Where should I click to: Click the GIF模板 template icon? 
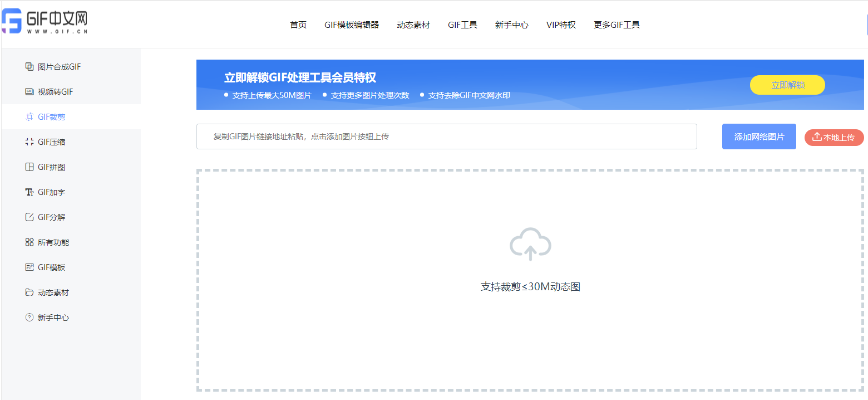pyautogui.click(x=29, y=267)
